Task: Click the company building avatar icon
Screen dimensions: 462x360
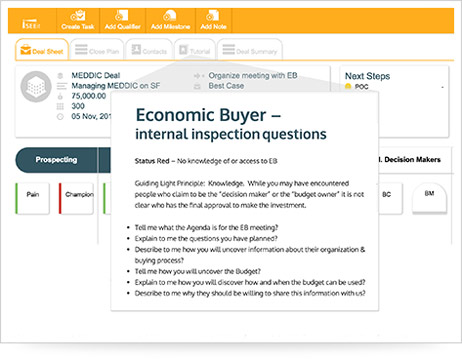Action: coord(36,87)
